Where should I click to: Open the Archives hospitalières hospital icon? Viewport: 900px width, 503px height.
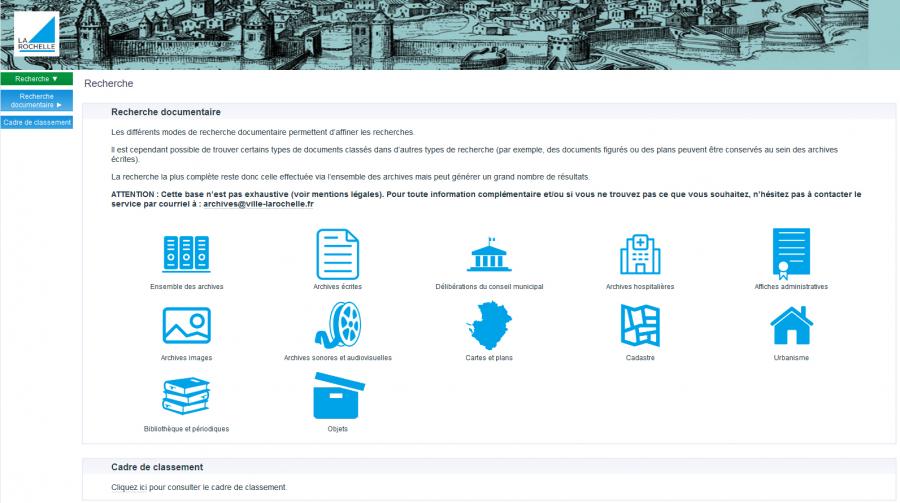coord(640,254)
